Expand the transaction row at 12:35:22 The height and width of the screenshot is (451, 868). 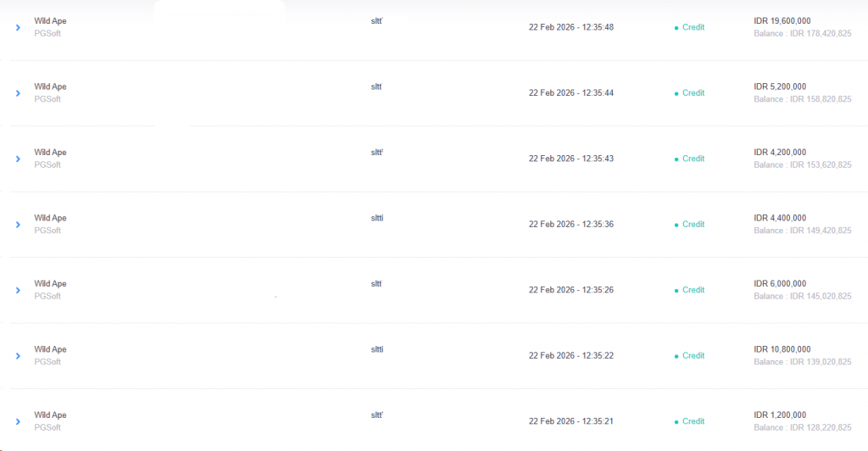(18, 356)
